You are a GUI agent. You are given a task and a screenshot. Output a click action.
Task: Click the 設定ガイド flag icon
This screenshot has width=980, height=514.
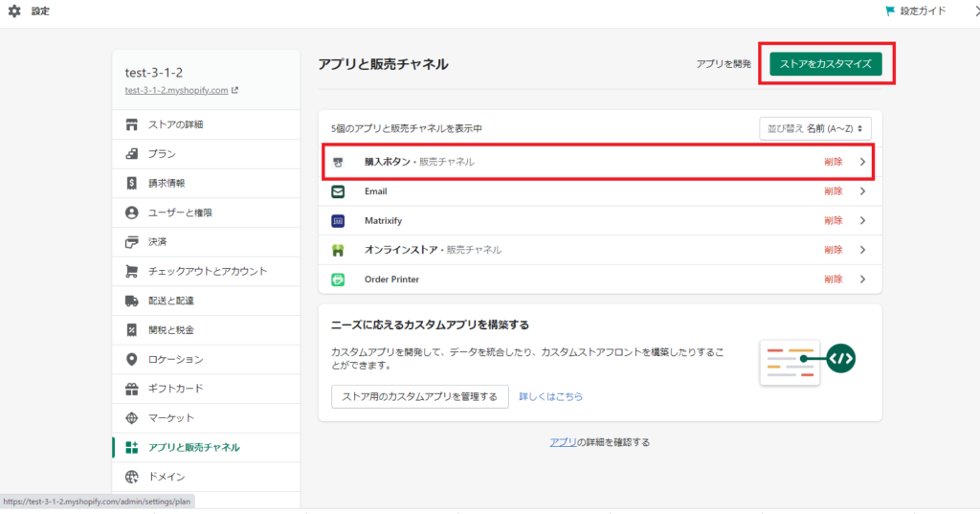tap(890, 11)
